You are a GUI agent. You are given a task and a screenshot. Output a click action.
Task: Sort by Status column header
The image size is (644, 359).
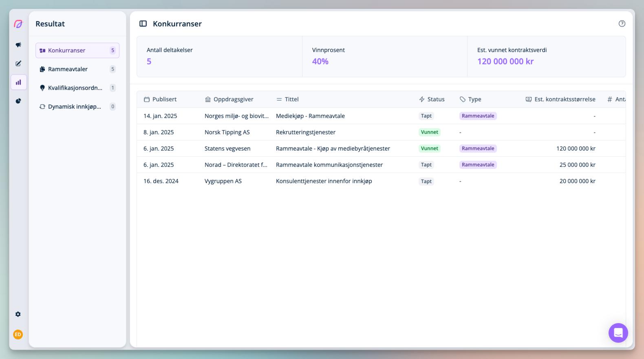(x=435, y=99)
